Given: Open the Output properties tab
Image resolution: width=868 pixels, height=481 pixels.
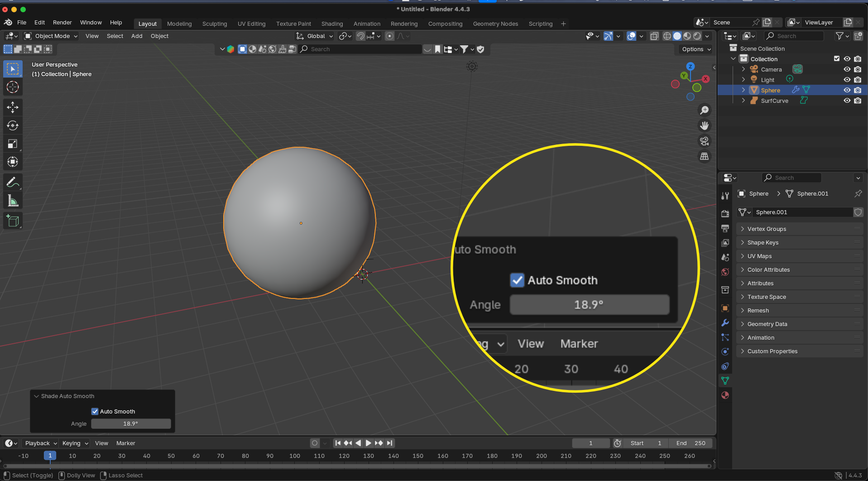Looking at the screenshot, I should coord(725,228).
